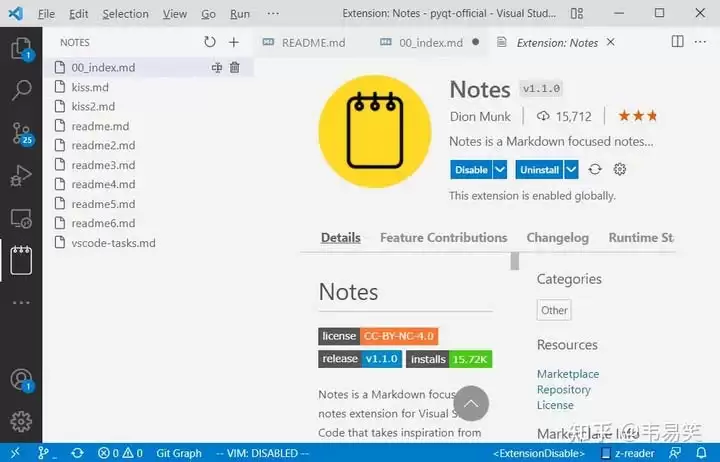Click z-reader in status bar
The height and width of the screenshot is (462, 720).
628,453
